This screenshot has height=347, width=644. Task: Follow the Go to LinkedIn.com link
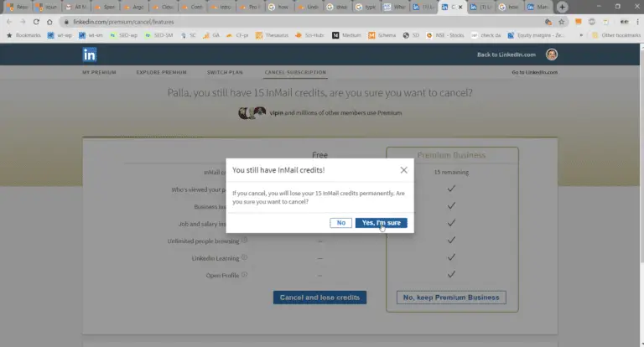pyautogui.click(x=534, y=72)
